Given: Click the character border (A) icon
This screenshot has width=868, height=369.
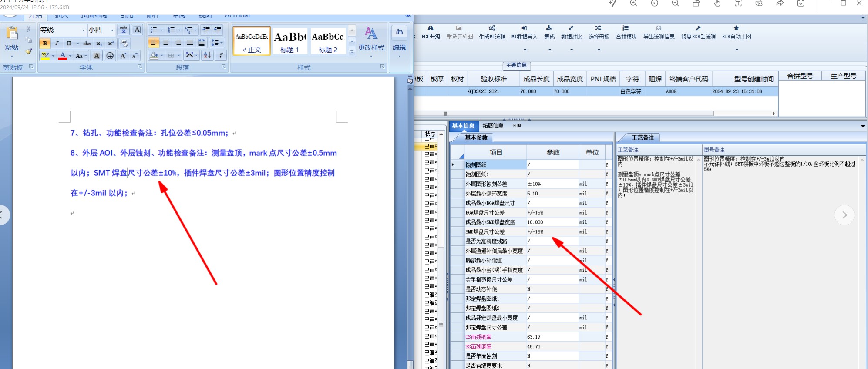Looking at the screenshot, I should tap(137, 30).
